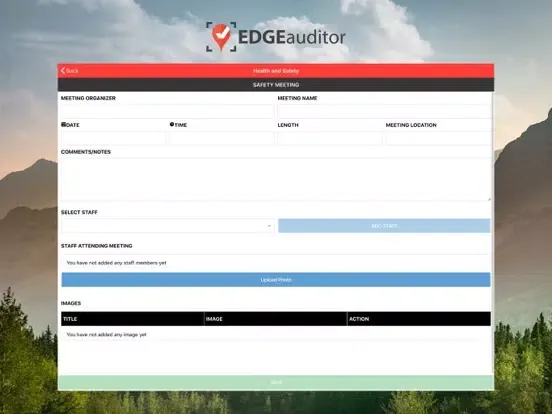Click the Add Staff button

[x=384, y=226]
